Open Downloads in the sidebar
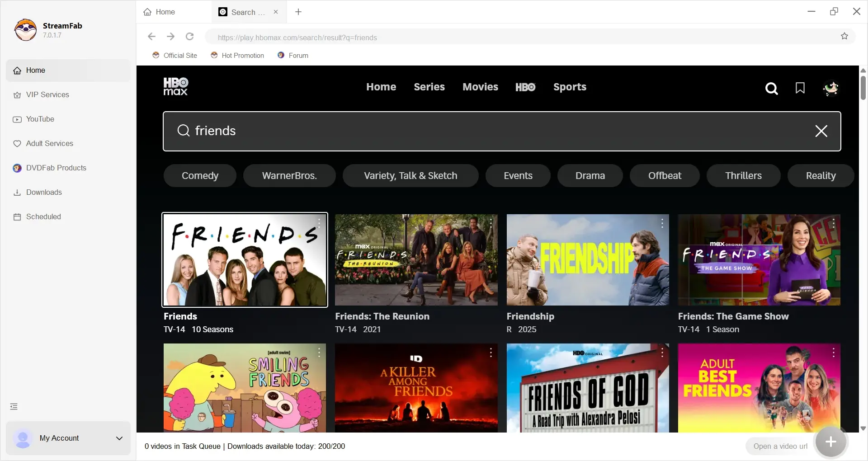 tap(68, 193)
